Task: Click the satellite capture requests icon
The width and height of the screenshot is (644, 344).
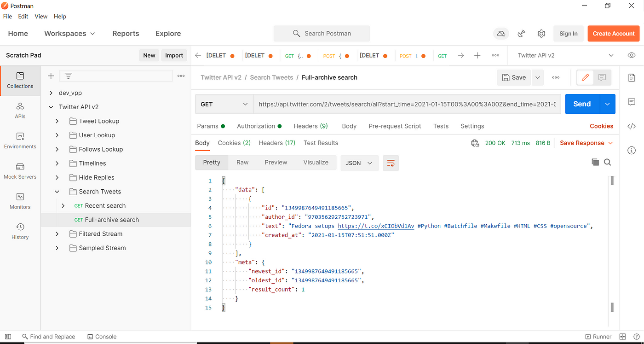Action: (x=522, y=34)
